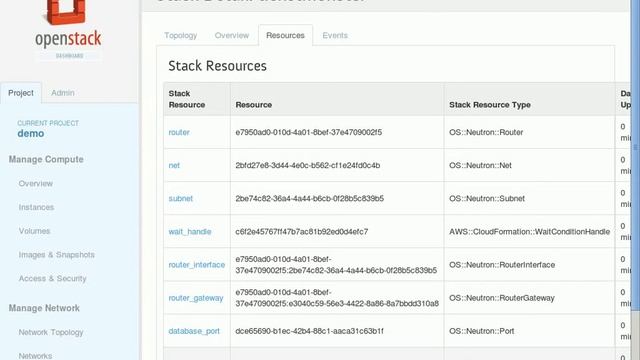This screenshot has width=640, height=360.
Task: Open the router_gateway resource link
Action: click(x=196, y=298)
